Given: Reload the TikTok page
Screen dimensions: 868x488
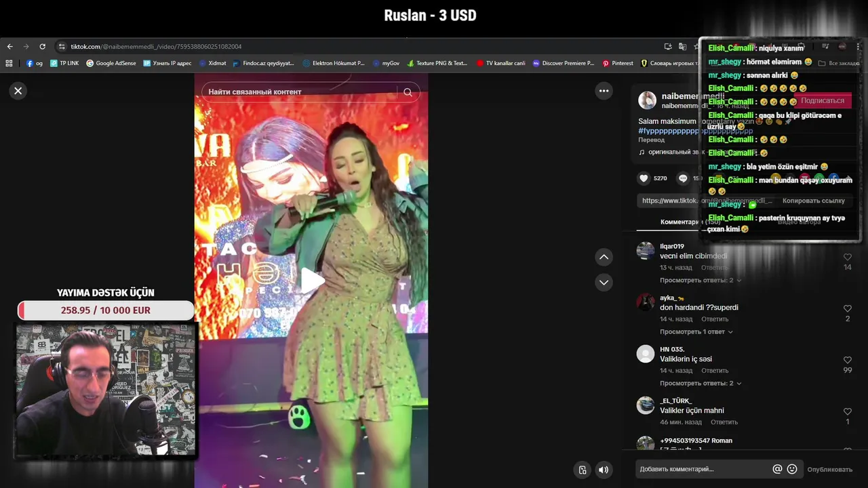Looking at the screenshot, I should (42, 47).
